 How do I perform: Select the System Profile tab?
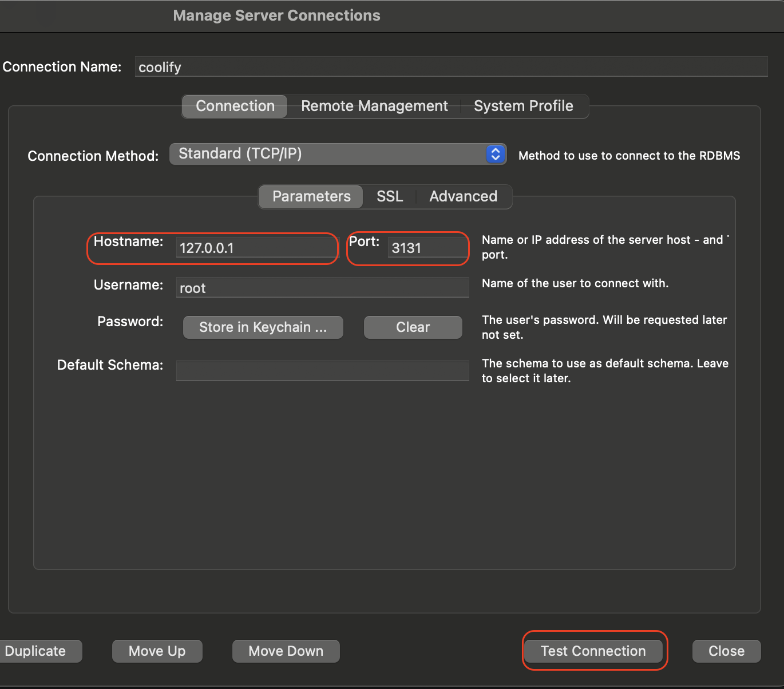pos(523,106)
